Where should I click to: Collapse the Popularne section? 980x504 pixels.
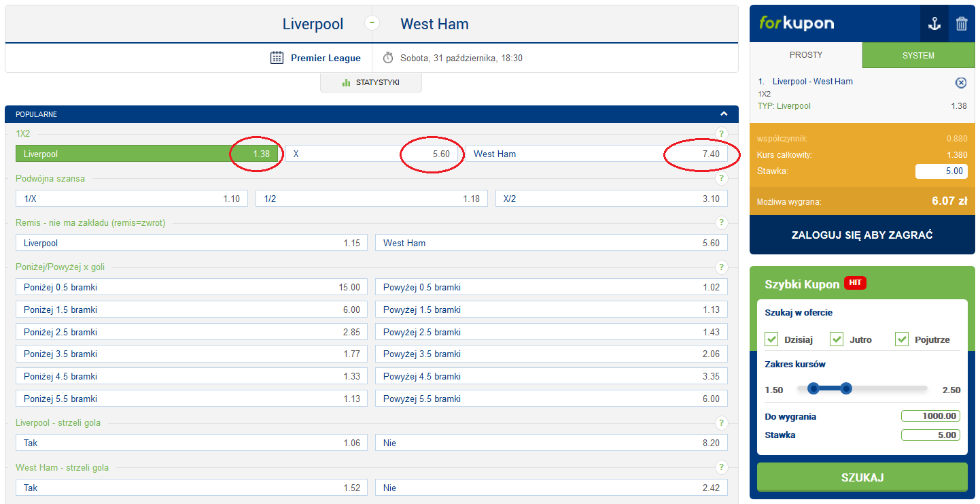pyautogui.click(x=724, y=114)
